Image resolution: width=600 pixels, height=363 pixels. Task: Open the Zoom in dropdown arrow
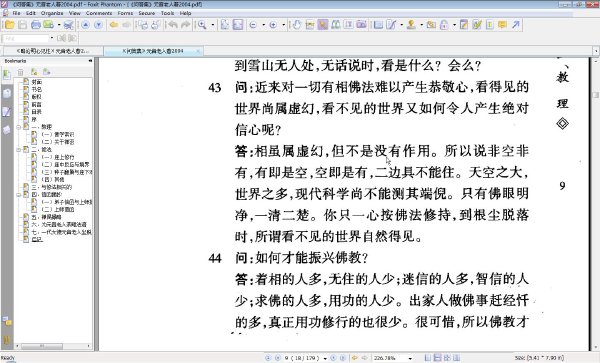284,25
